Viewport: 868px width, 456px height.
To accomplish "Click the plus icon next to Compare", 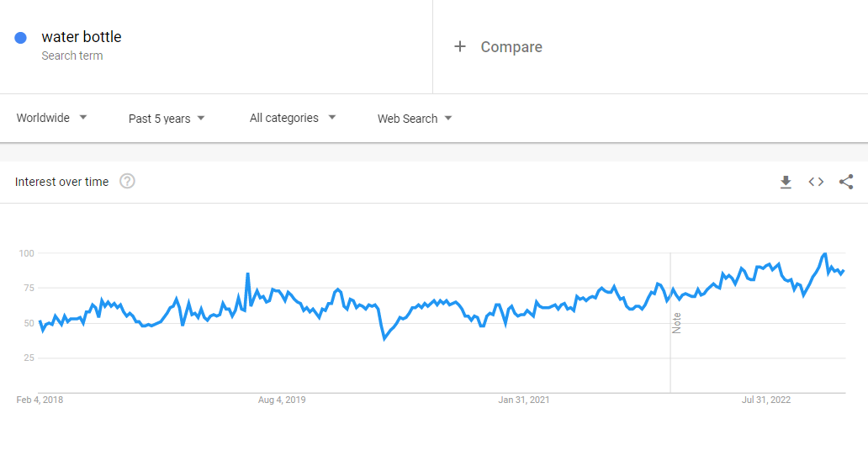I will pos(459,47).
